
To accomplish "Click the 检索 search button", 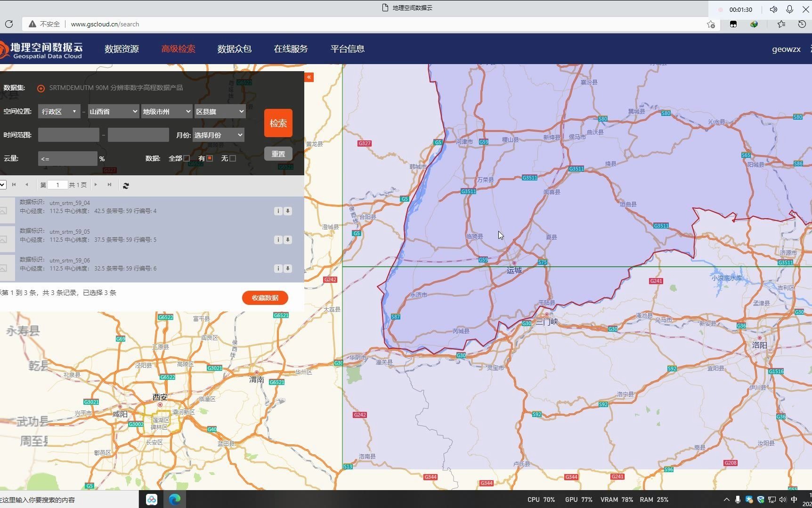I will tap(278, 123).
